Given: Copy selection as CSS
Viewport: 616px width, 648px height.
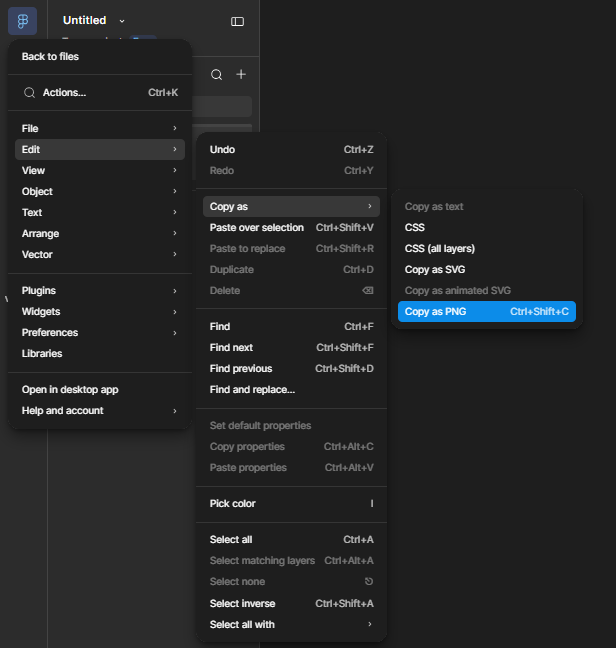Looking at the screenshot, I should [x=487, y=228].
